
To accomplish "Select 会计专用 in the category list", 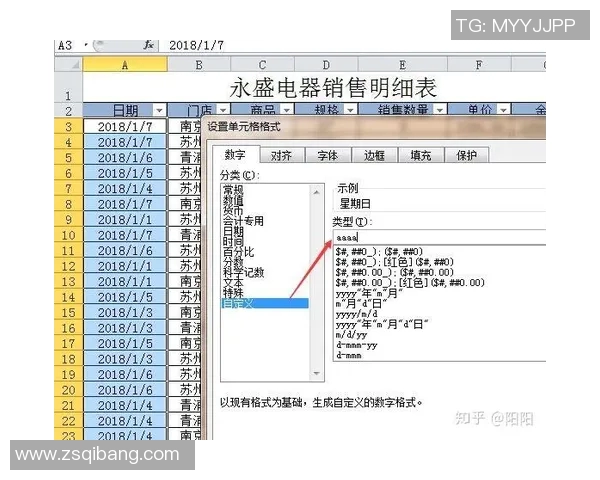I will 243,221.
